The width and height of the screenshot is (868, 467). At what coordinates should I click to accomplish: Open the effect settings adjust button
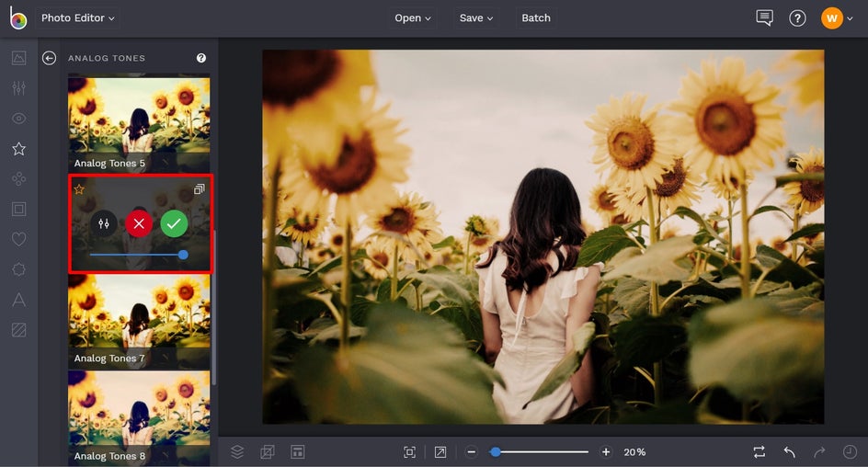(104, 223)
